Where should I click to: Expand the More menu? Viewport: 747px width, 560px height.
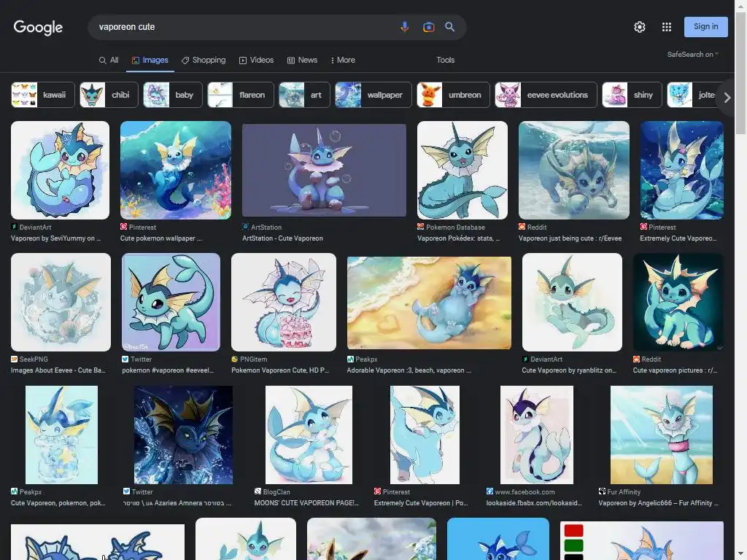(343, 60)
